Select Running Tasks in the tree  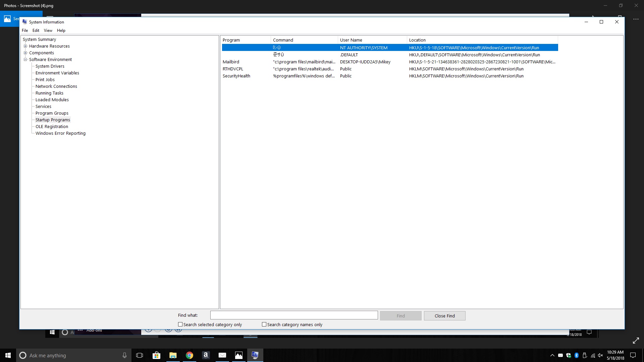(49, 93)
